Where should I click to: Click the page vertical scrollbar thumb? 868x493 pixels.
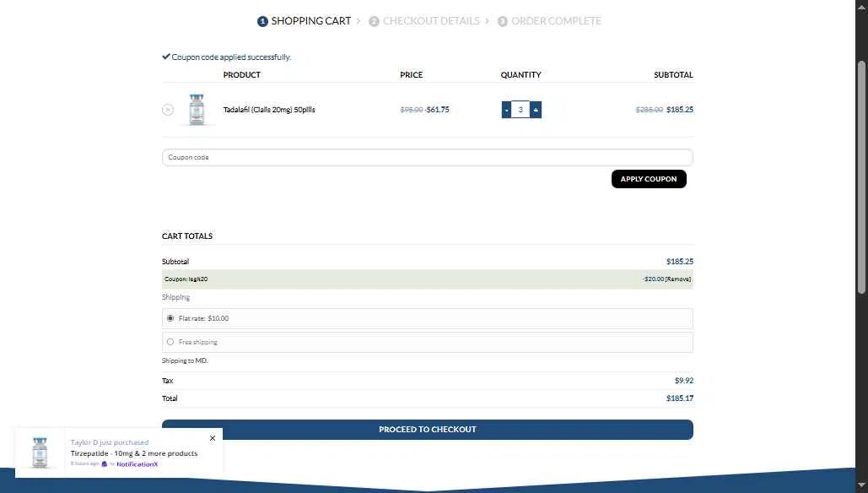click(x=860, y=177)
